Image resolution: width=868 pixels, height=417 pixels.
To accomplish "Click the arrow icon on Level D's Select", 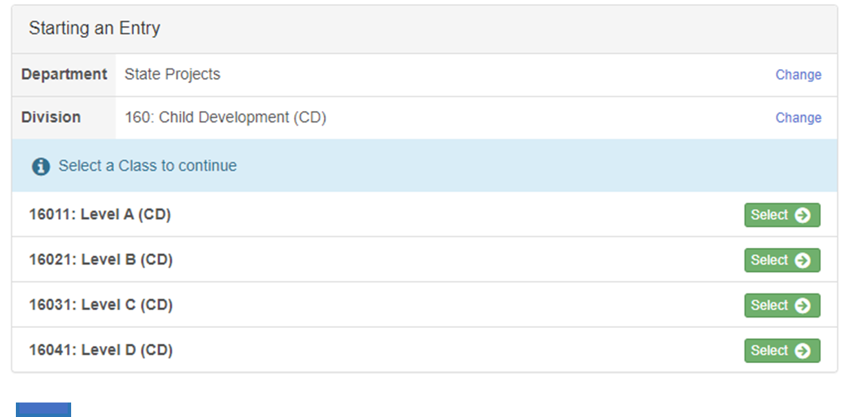I will [802, 351].
